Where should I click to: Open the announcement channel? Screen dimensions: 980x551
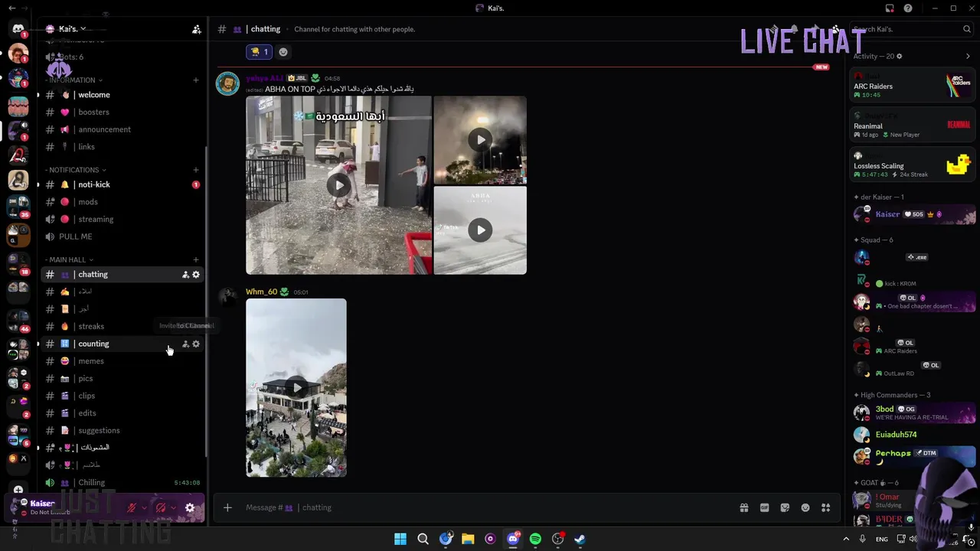(122, 129)
